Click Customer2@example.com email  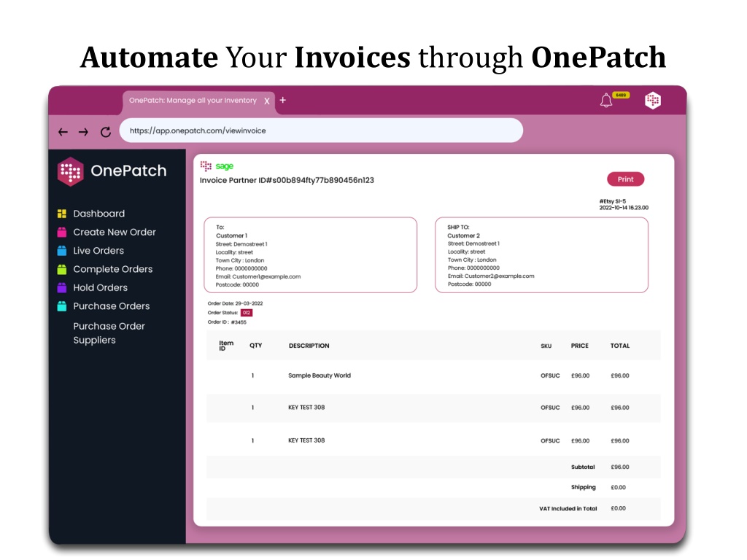click(x=499, y=276)
